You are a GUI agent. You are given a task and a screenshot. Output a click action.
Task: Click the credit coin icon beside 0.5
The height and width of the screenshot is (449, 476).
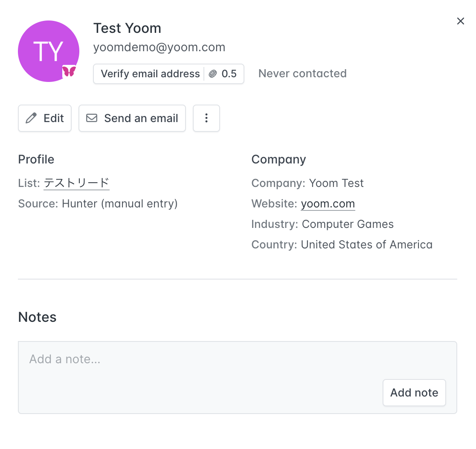point(213,74)
